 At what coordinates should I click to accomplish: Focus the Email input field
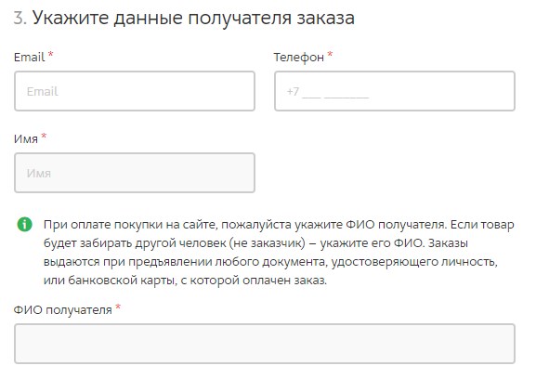click(135, 91)
